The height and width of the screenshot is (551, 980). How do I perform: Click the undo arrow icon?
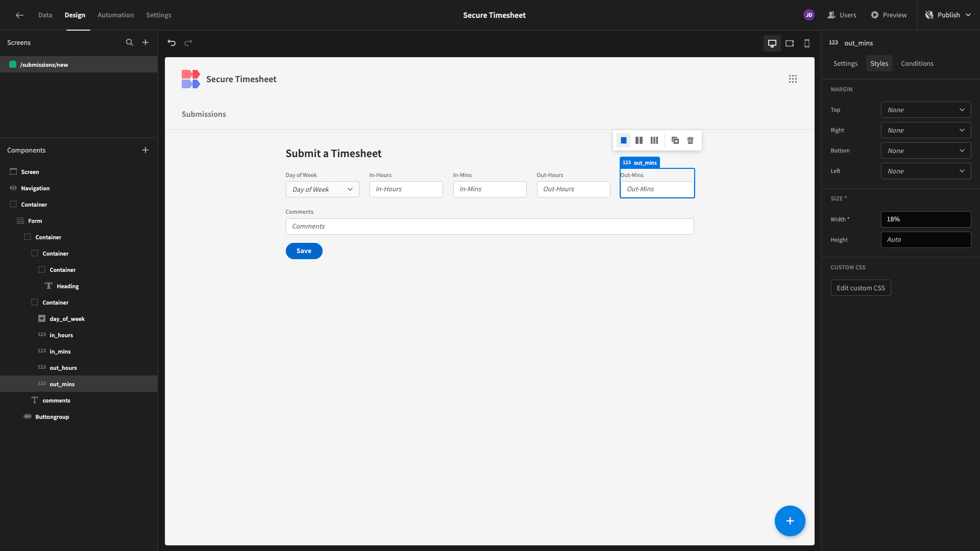click(171, 43)
